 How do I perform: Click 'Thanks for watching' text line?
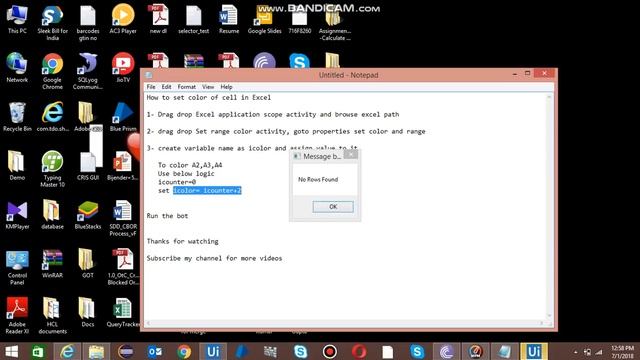(x=182, y=241)
